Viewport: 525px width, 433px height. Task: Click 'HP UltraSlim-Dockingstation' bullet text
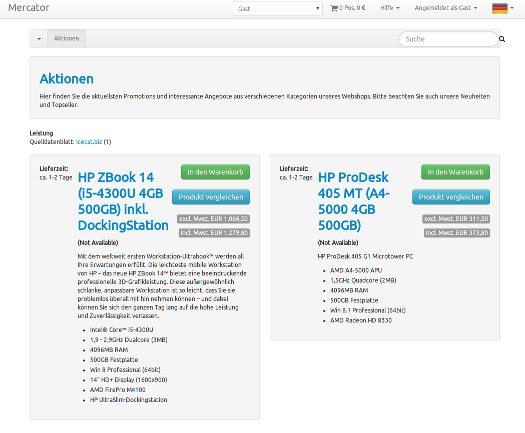[129, 400]
